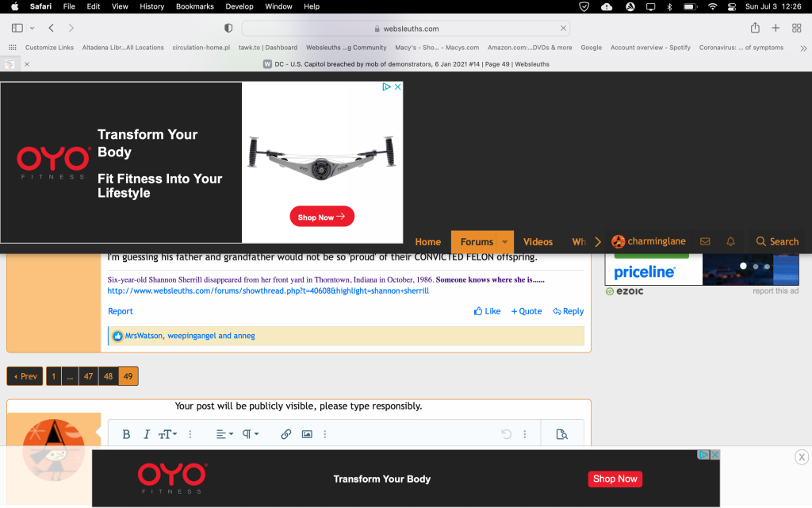Close the bottom OYO banner ad
812x508 pixels.
802,457
